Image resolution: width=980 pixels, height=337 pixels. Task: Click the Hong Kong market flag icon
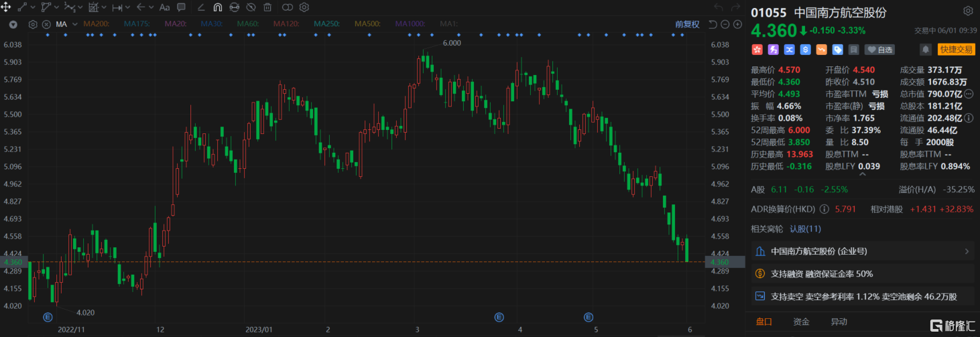757,49
